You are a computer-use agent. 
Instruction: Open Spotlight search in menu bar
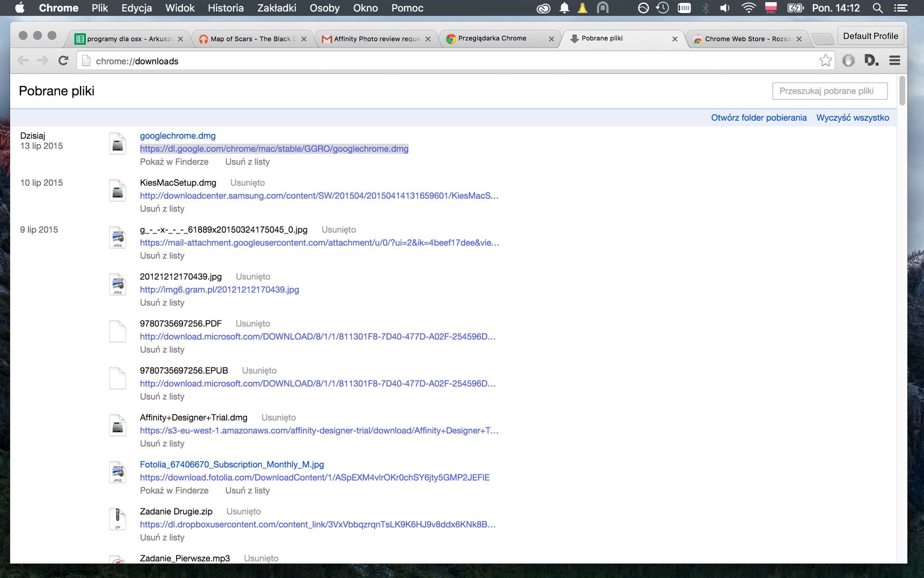pyautogui.click(x=878, y=8)
